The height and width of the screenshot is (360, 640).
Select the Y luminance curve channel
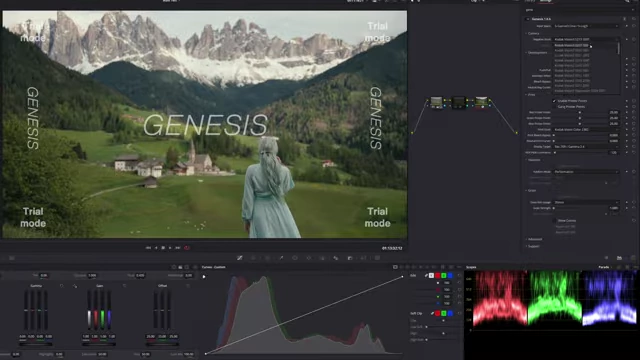point(431,276)
